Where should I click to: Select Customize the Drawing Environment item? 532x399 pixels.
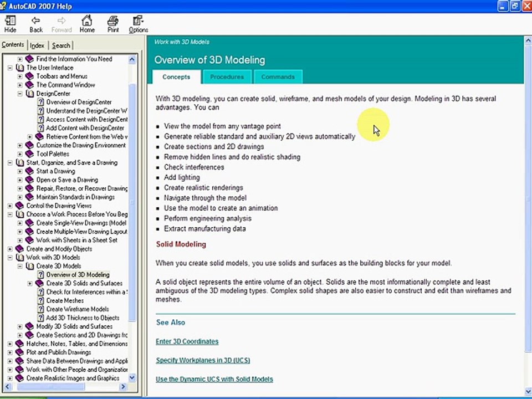(x=81, y=145)
